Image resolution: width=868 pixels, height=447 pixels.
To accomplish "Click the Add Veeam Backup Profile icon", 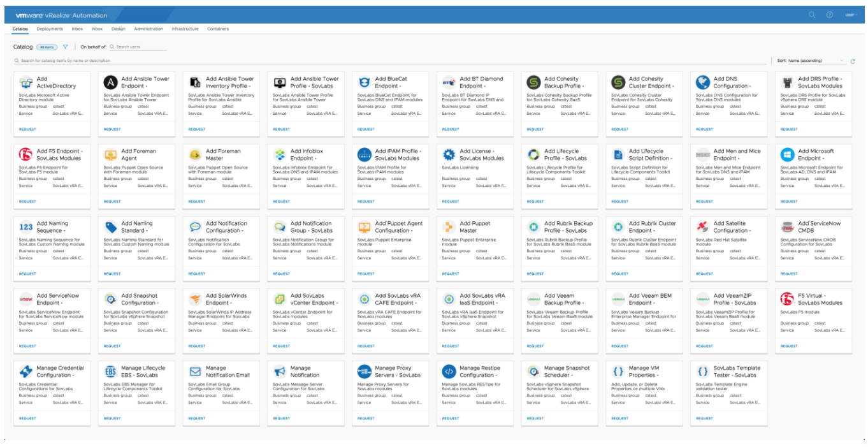I will point(533,299).
